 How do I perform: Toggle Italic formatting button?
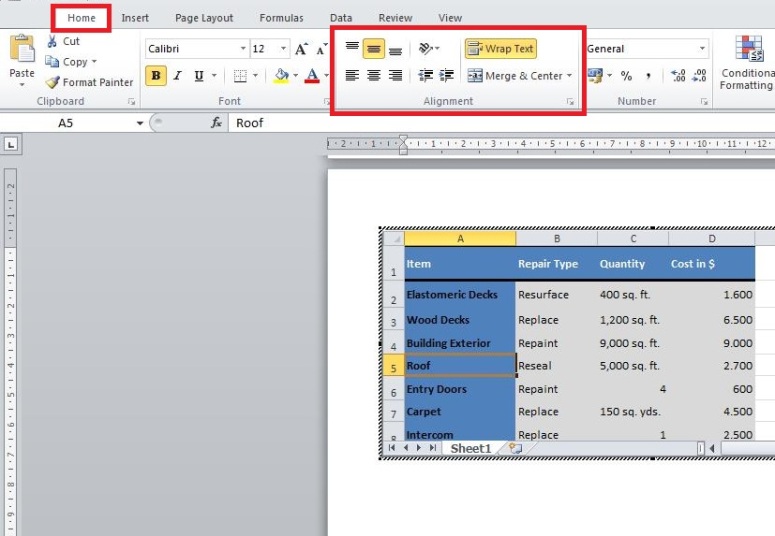coord(178,76)
